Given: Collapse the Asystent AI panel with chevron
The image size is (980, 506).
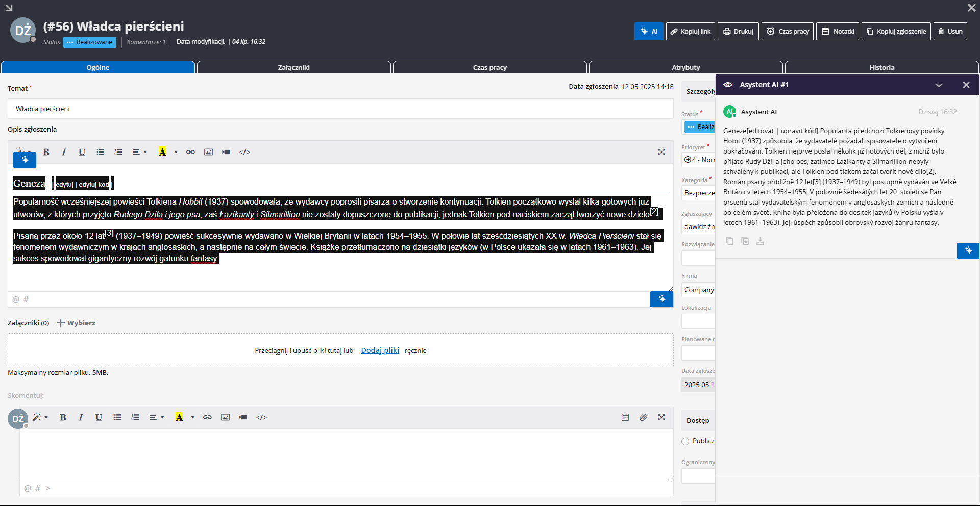Looking at the screenshot, I should [939, 85].
